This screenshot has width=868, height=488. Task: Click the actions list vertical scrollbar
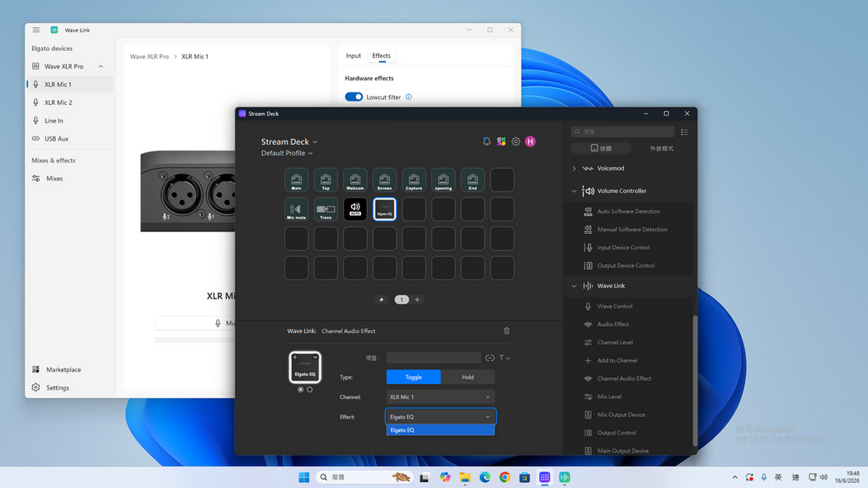coord(695,380)
